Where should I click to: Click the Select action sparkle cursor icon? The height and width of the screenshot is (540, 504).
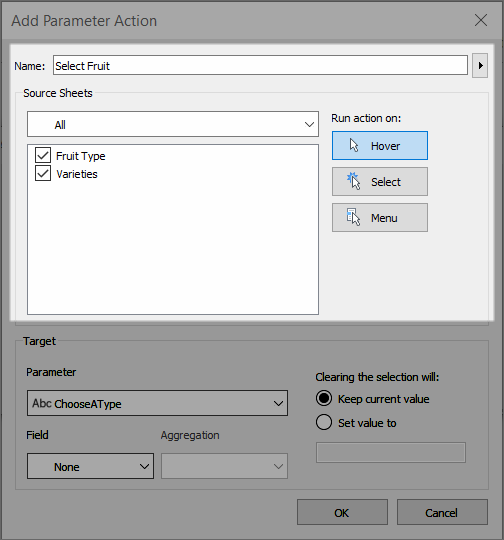(353, 181)
